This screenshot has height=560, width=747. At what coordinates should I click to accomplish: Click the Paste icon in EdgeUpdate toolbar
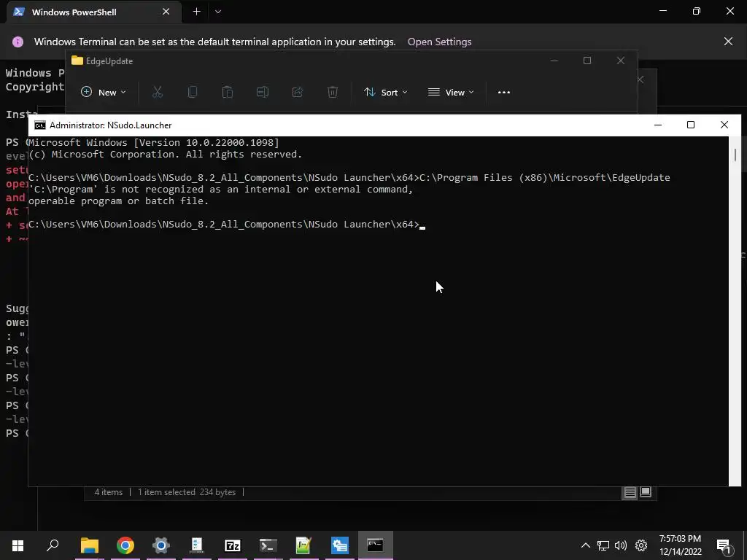click(x=228, y=92)
